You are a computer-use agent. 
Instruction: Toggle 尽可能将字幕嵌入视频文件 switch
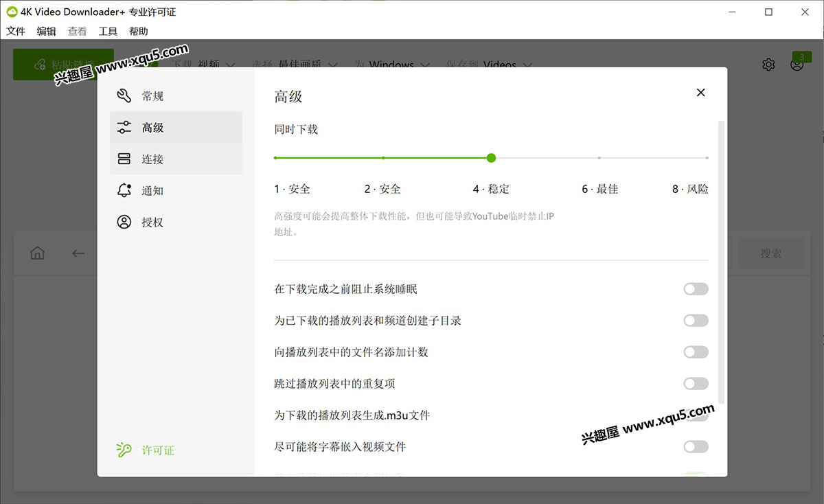(x=696, y=447)
